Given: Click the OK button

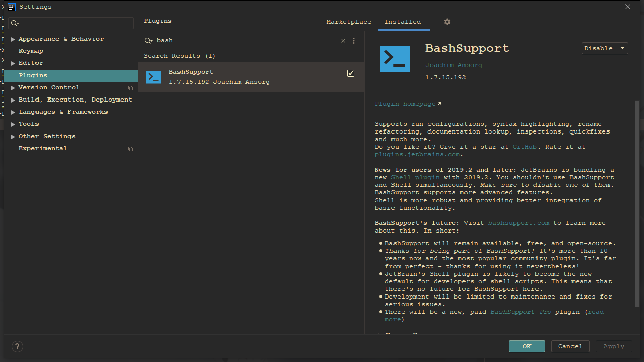Looking at the screenshot, I should coord(526,346).
